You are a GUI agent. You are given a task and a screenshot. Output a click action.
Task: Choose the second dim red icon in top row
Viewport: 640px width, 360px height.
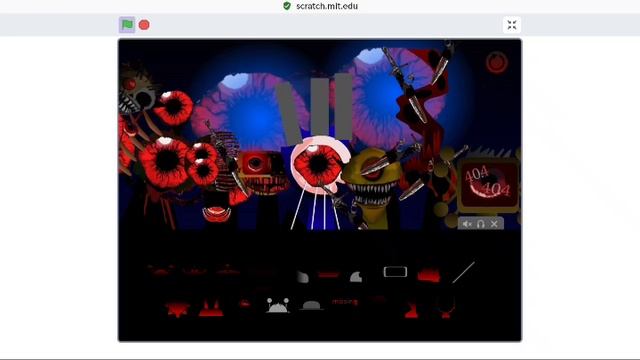coord(194,271)
